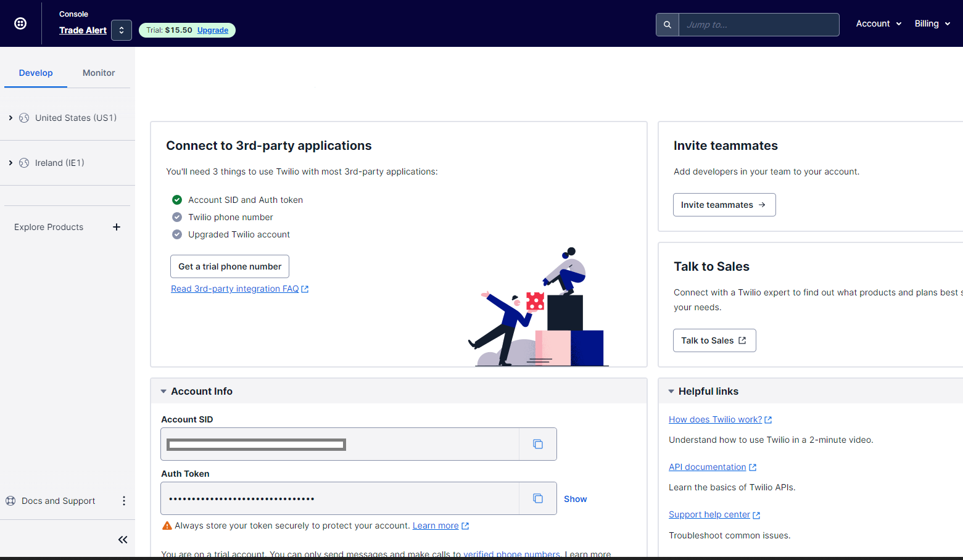The width and height of the screenshot is (963, 560).
Task: Click Get a trial phone number button
Action: (x=229, y=266)
